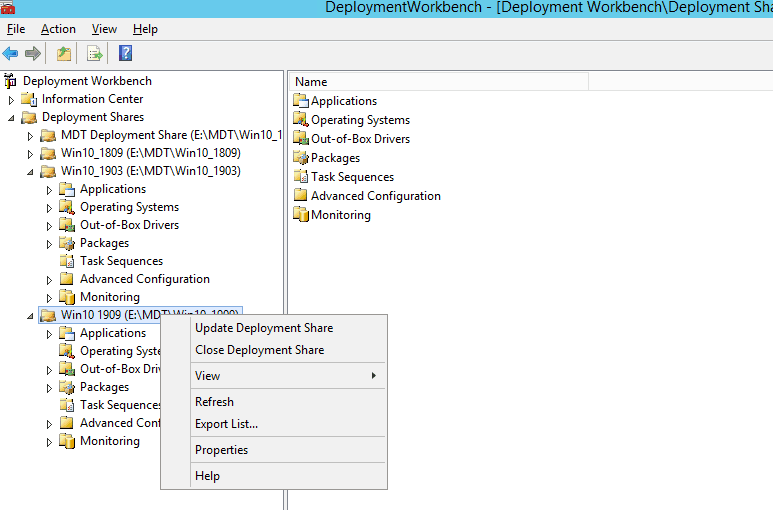Click the Help question-mark toolbar icon

[125, 53]
